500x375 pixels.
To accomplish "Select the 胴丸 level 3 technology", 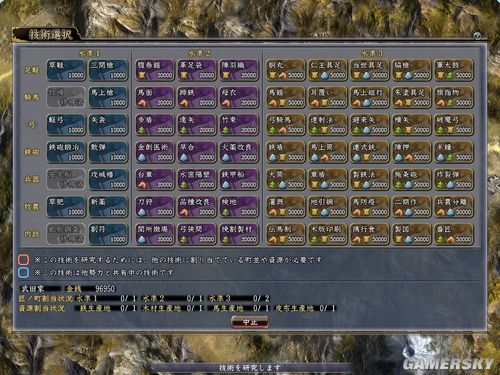I will 286,70.
